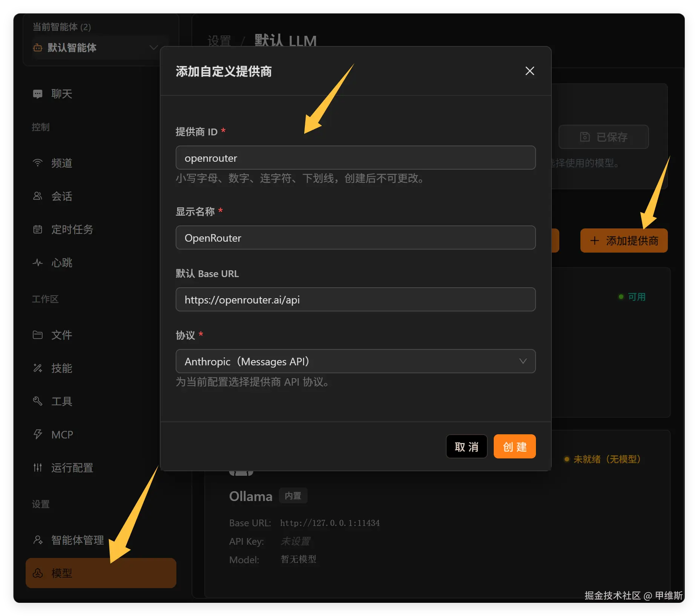698x616 pixels.
Task: Focus the 默认 Base URL input field
Action: [355, 299]
